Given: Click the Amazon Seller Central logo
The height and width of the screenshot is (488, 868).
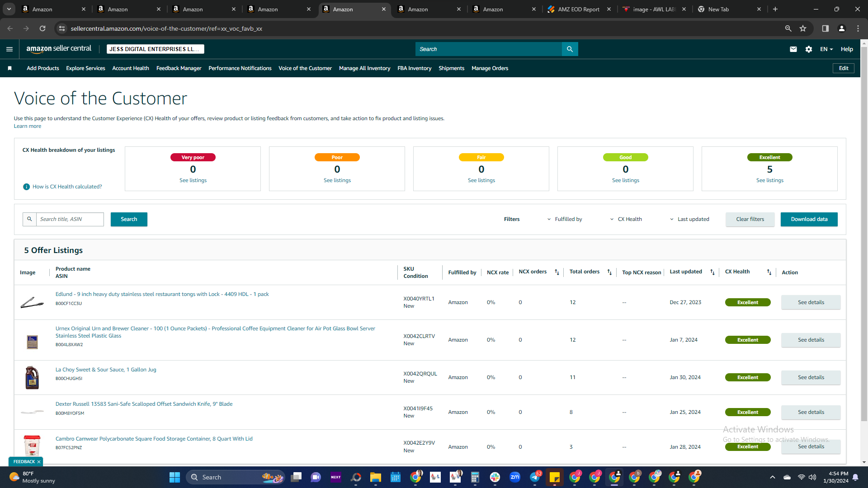Looking at the screenshot, I should pos(59,49).
